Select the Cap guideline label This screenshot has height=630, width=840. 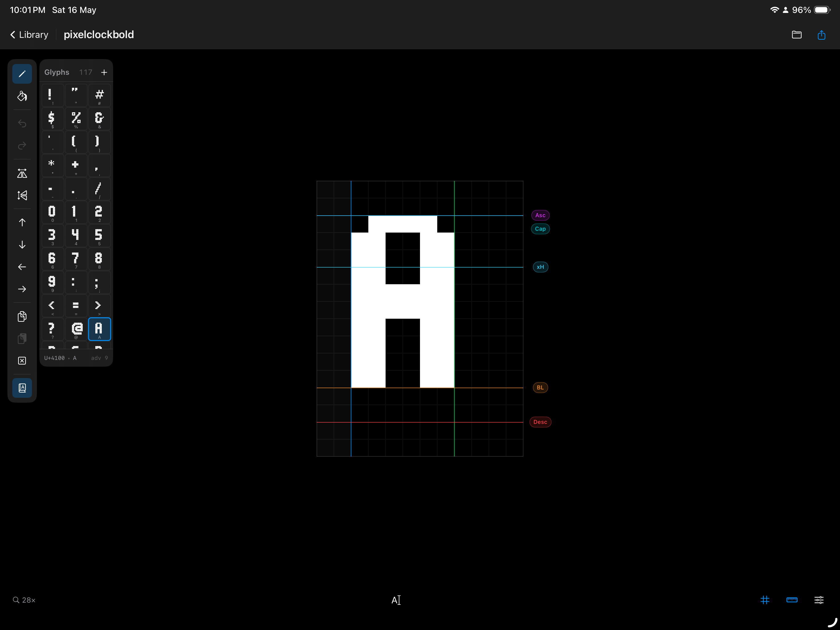(x=540, y=229)
